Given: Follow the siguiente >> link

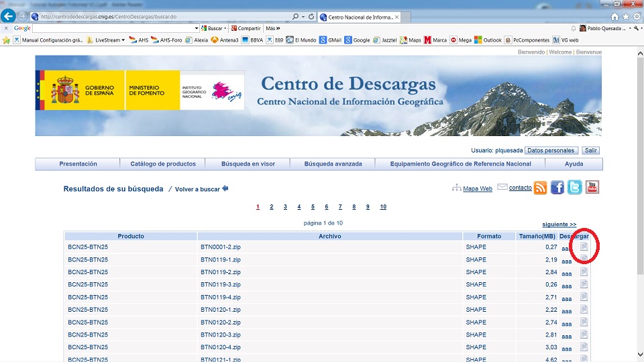Looking at the screenshot, I should pos(559,224).
